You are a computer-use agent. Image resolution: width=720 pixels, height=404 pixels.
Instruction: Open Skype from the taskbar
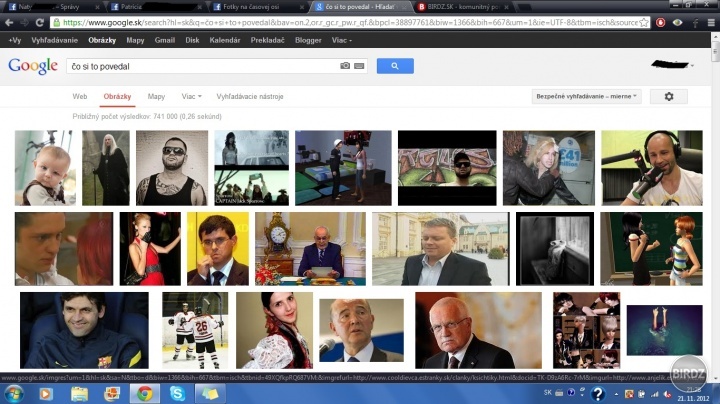pos(177,394)
